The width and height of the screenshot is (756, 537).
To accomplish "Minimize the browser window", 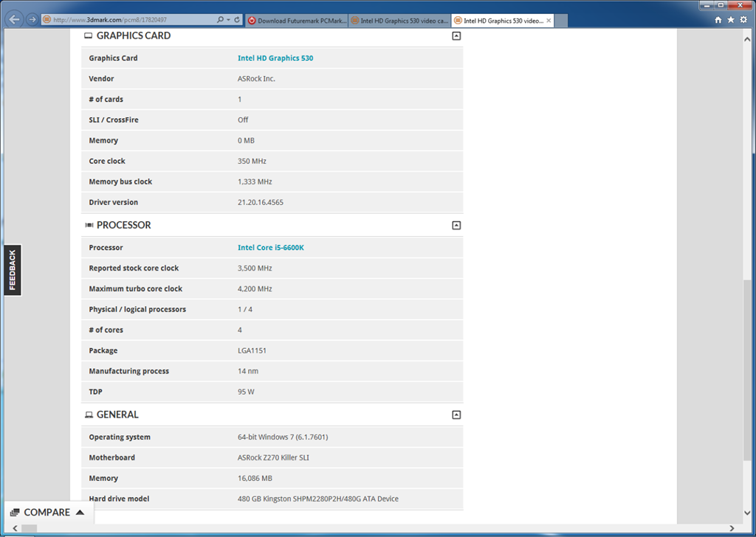I will (707, 5).
